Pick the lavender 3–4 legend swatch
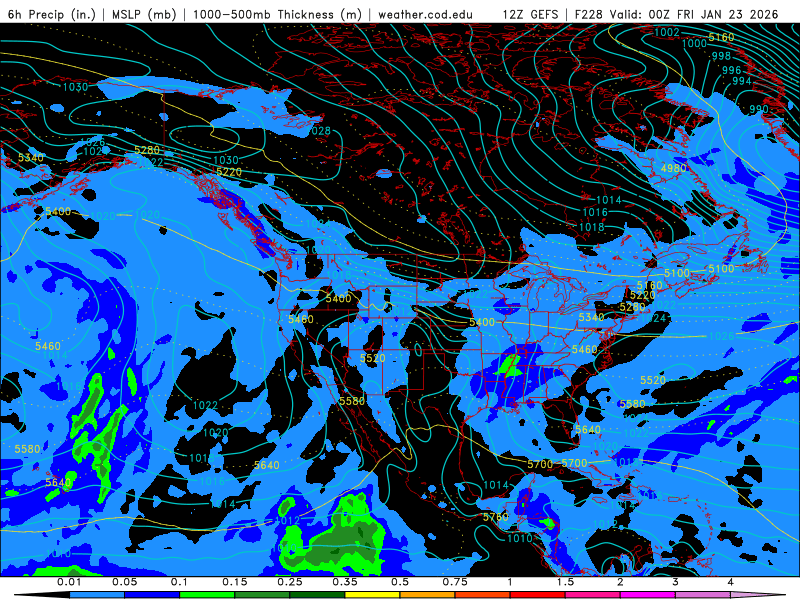The width and height of the screenshot is (800, 600). click(x=703, y=595)
